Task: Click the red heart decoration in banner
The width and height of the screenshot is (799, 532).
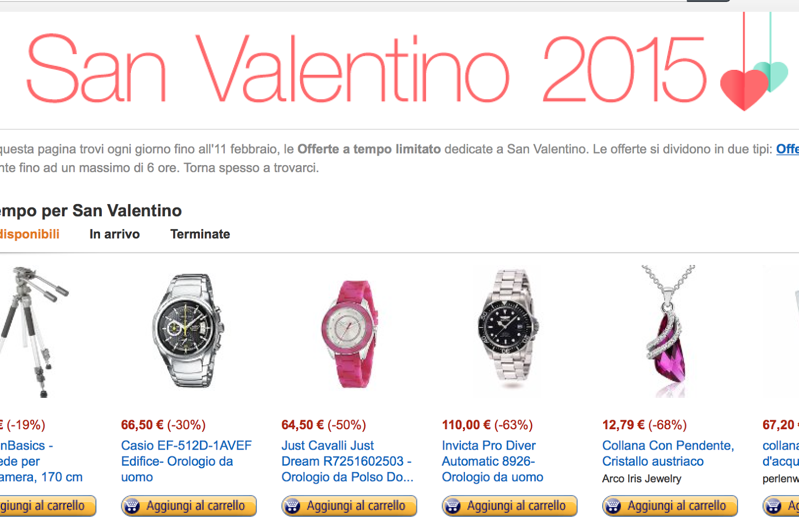Action: [x=744, y=89]
